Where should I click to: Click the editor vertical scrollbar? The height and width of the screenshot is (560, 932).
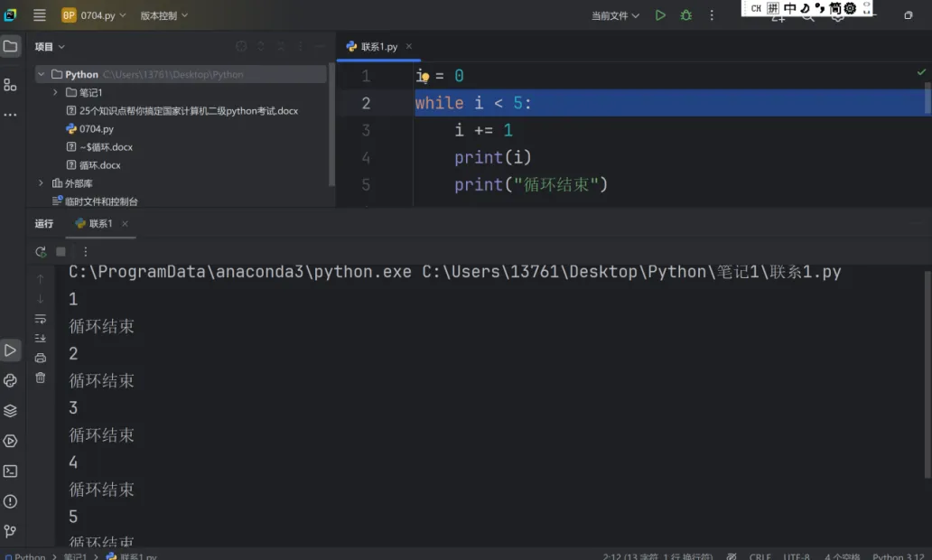click(927, 98)
